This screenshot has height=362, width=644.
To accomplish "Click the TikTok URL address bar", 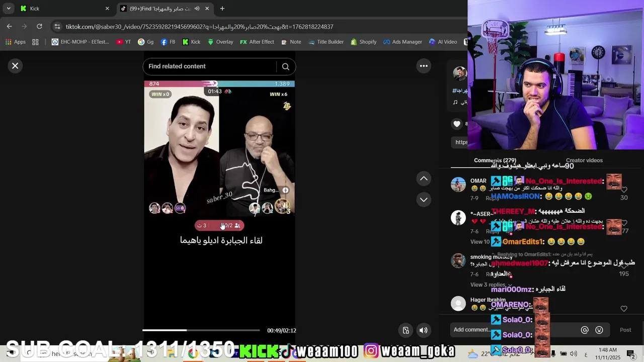I will point(200,27).
